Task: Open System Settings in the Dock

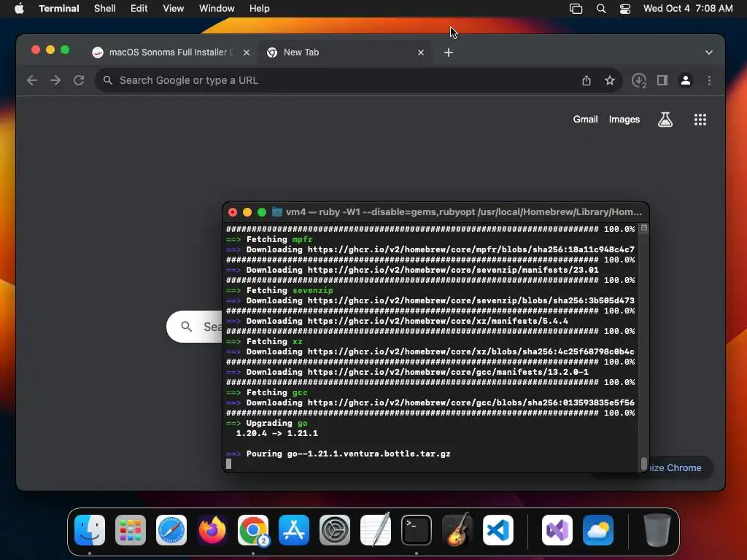Action: 335,530
